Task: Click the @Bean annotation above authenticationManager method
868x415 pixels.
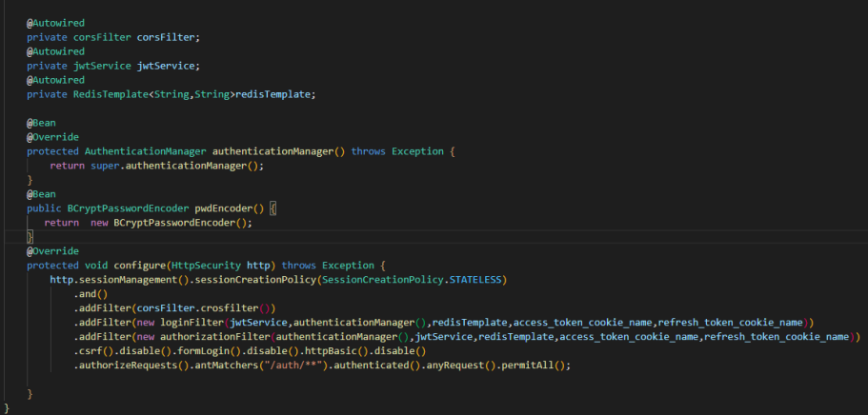Action: 41,123
